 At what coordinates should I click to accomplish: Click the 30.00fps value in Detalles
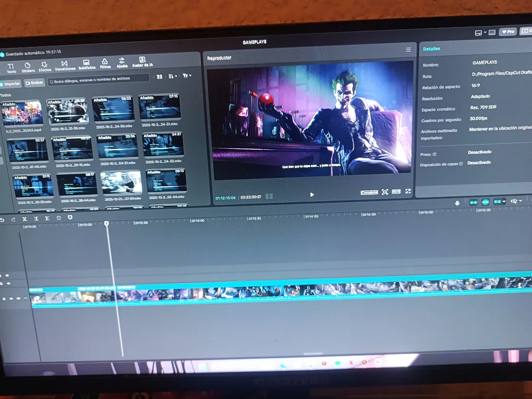[478, 118]
